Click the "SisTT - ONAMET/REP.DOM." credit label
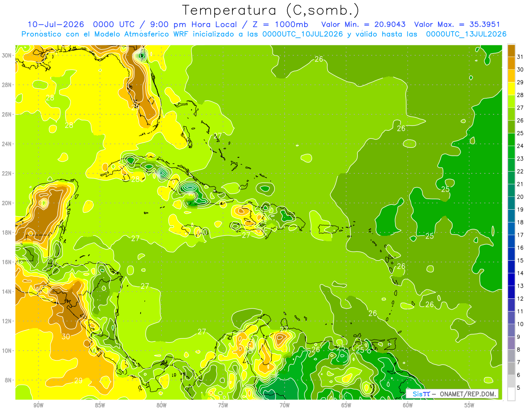This screenshot has height=411, width=532. click(452, 394)
